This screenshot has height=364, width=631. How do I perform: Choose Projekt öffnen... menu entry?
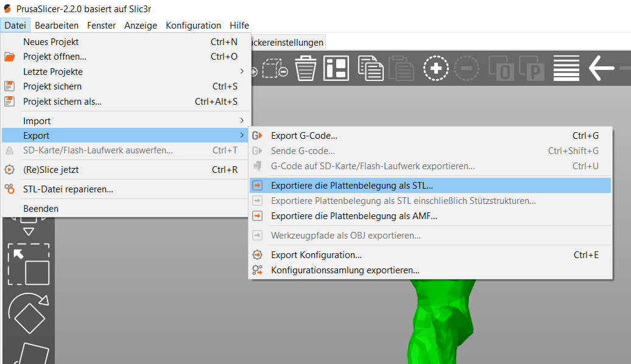coord(125,57)
